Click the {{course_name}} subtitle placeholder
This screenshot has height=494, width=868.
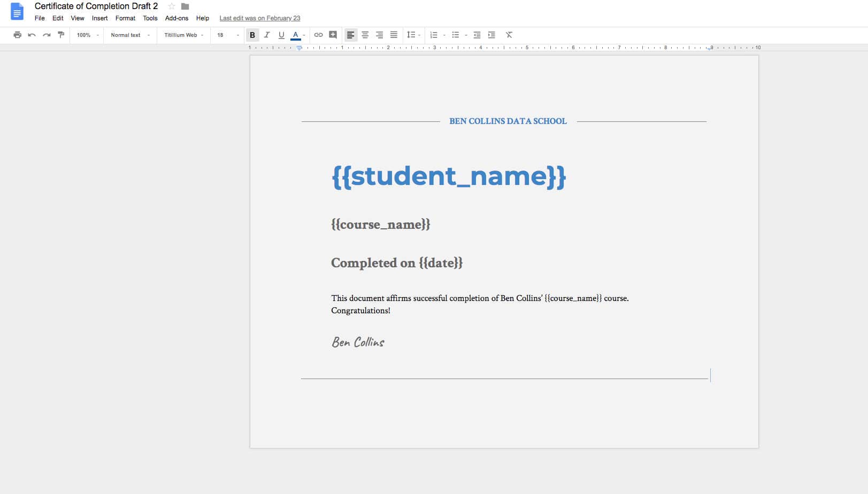[381, 224]
